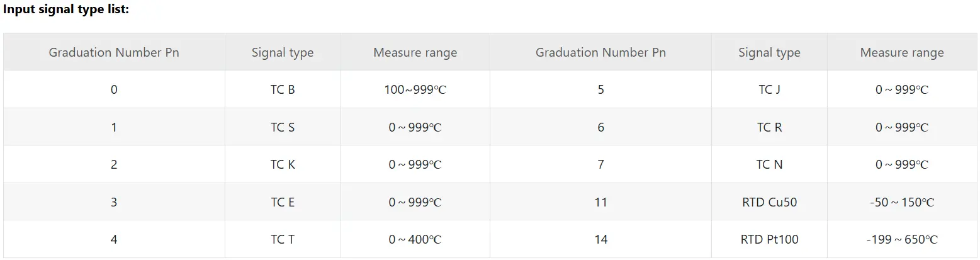The height and width of the screenshot is (260, 980).
Task: Click the 'TC N' signal type cell
Action: pyautogui.click(x=769, y=164)
